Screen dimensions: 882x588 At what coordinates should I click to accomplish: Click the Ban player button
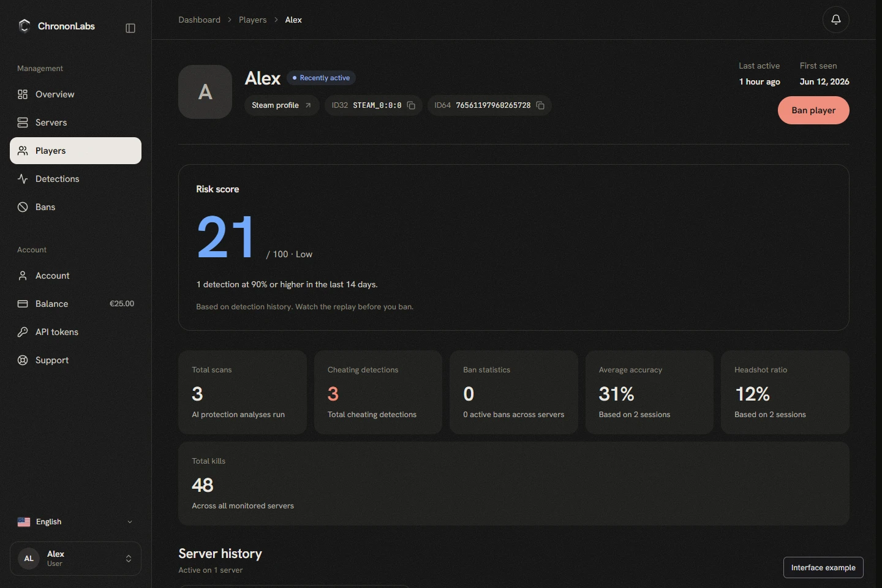click(813, 110)
